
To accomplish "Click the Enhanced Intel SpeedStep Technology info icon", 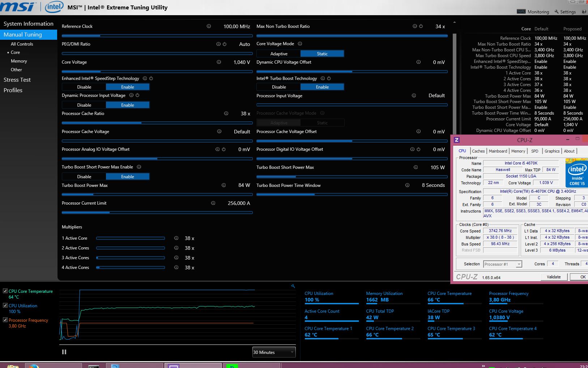I will tap(145, 78).
